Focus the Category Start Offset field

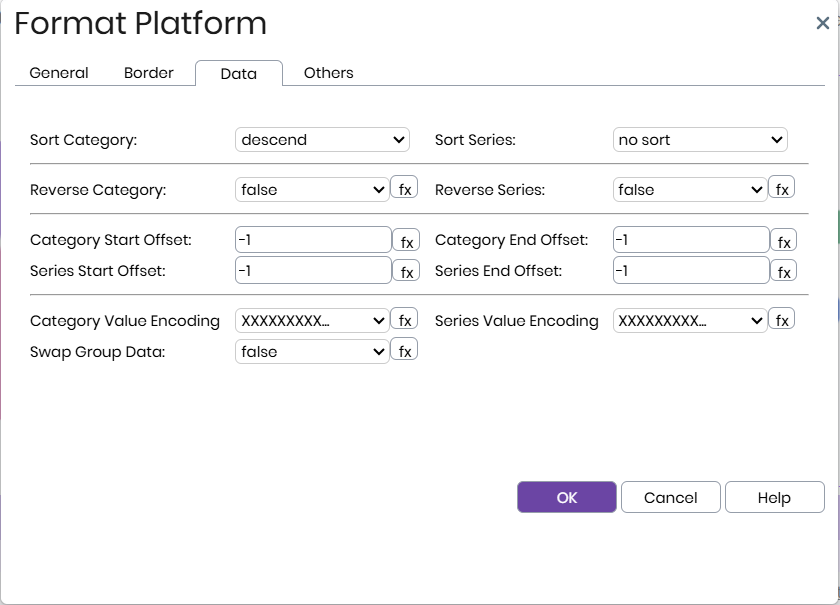313,240
